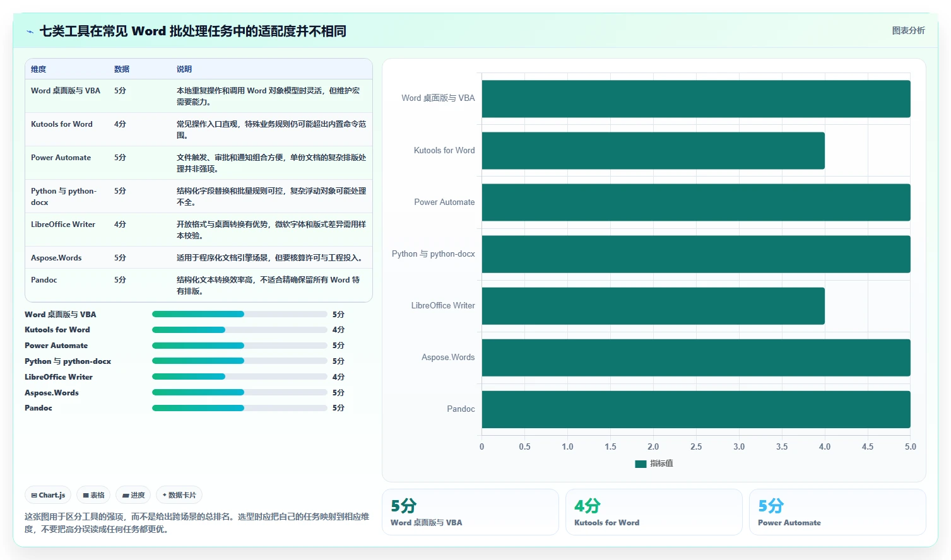Click the Python 与 python-docx progress bar
The image size is (951, 560).
240,361
